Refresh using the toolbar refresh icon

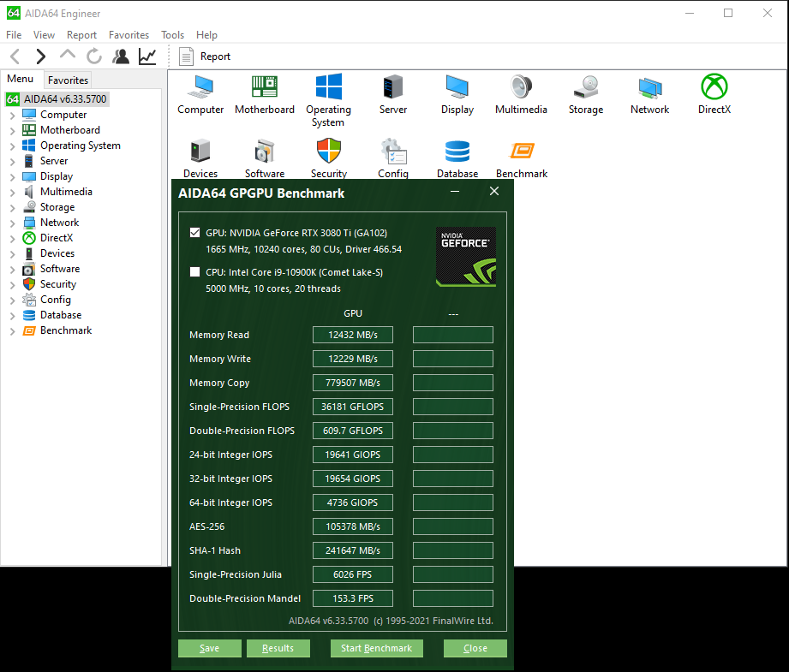point(94,56)
